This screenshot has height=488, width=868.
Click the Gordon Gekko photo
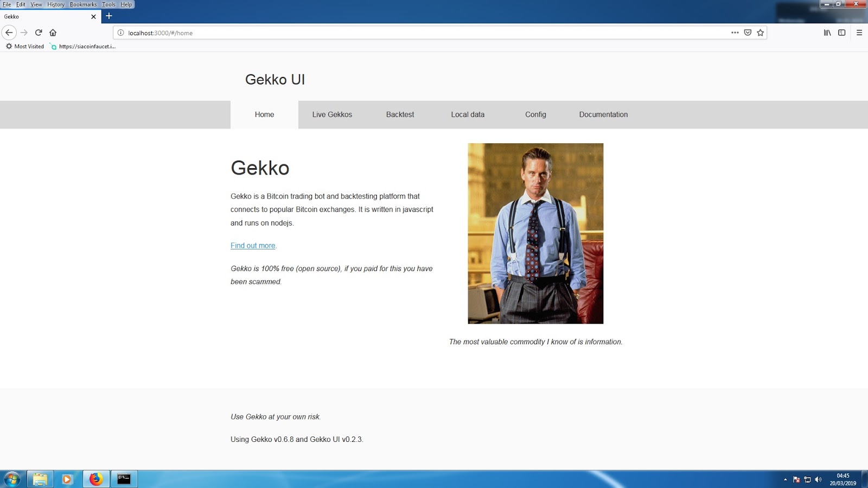tap(535, 233)
